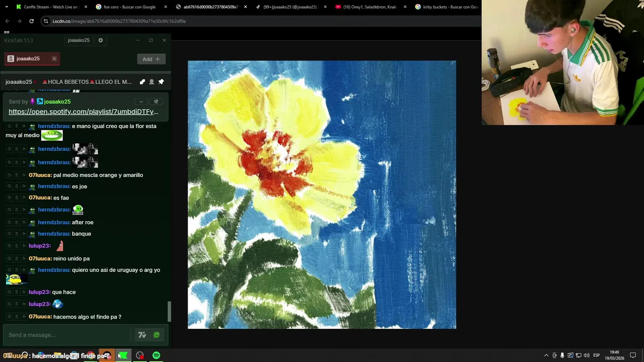Timeout icon on 'banque' message

tap(16, 234)
